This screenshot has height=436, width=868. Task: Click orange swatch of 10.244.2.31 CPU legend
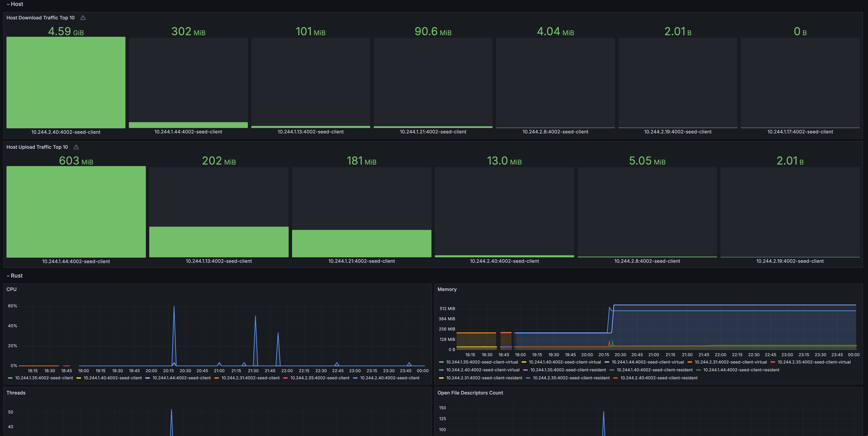(217, 378)
